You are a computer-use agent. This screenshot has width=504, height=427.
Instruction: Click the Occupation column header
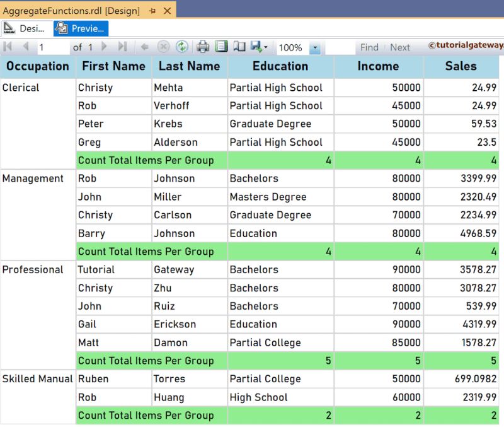38,66
